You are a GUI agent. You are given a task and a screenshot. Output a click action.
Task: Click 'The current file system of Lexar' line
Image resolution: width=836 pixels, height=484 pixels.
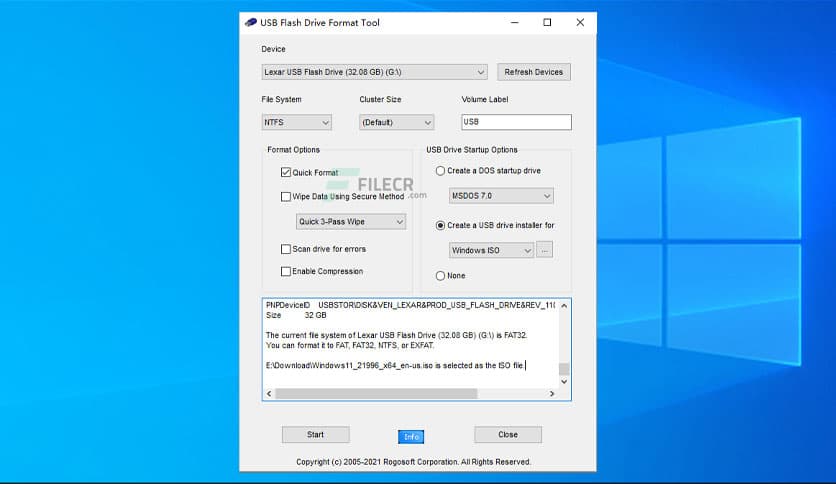tap(396, 335)
